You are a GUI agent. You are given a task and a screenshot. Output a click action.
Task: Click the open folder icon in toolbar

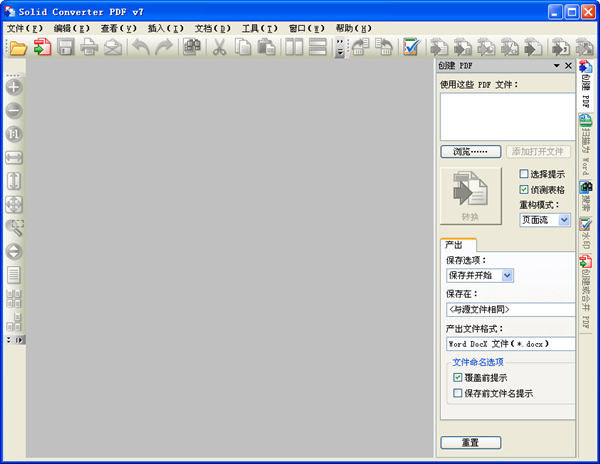(18, 48)
